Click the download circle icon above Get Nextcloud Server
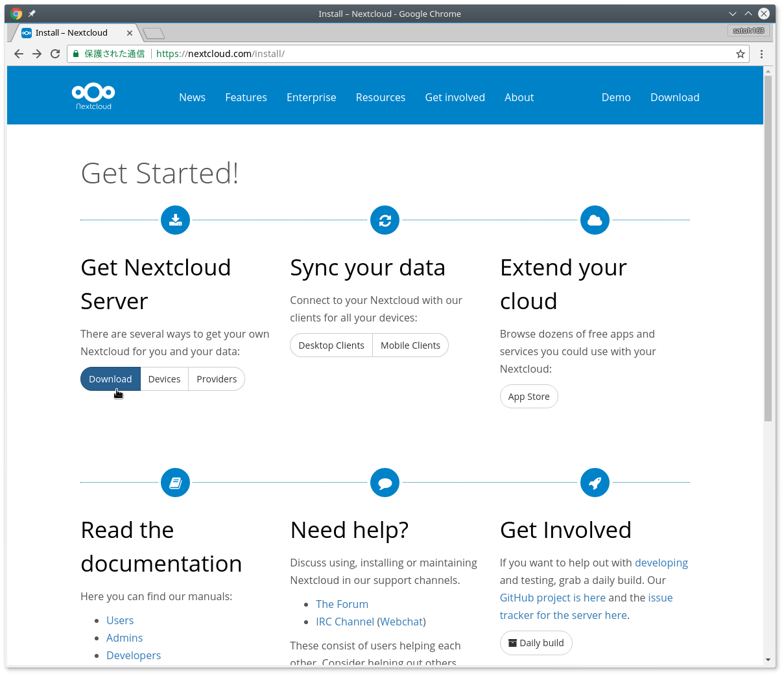The width and height of the screenshot is (784, 676). [x=175, y=220]
